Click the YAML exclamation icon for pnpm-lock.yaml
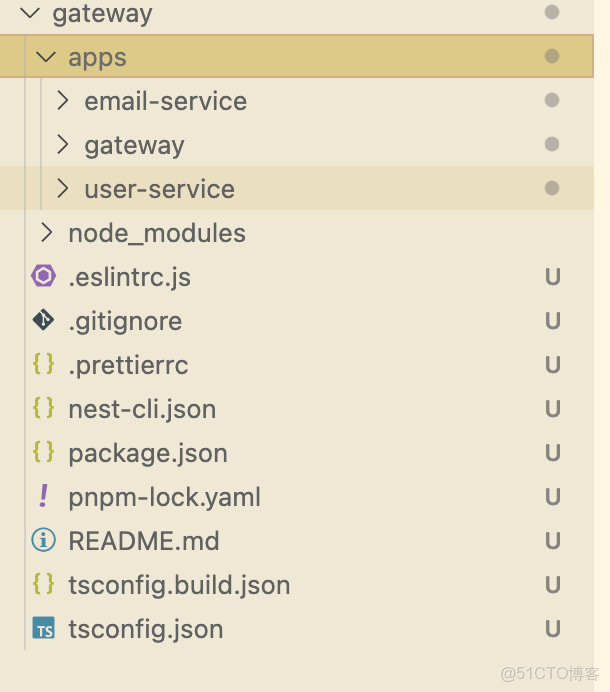610x692 pixels. coord(43,497)
